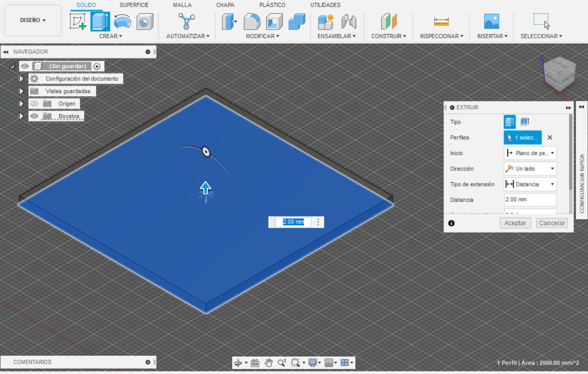Viewport: 588px width, 374px height.
Task: Click the Navegador panel options dot
Action: 148,52
